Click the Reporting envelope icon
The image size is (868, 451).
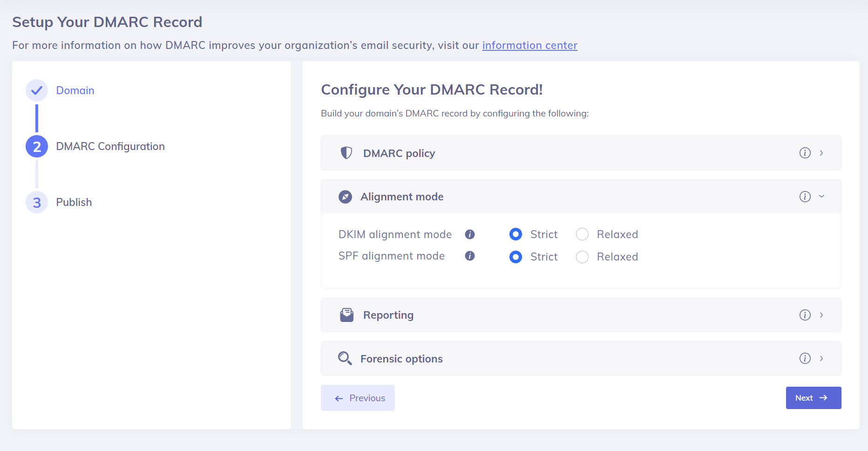(346, 315)
